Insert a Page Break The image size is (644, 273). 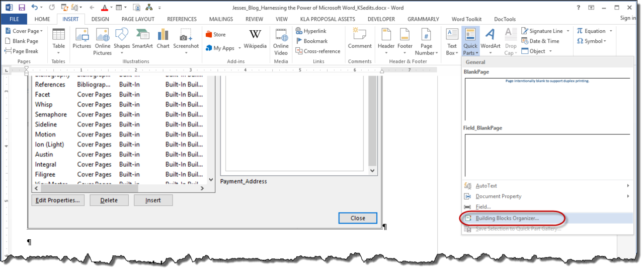pyautogui.click(x=22, y=51)
